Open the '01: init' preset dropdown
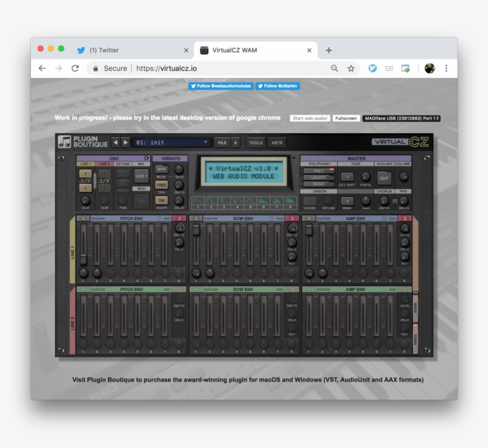The width and height of the screenshot is (488, 448). (172, 142)
